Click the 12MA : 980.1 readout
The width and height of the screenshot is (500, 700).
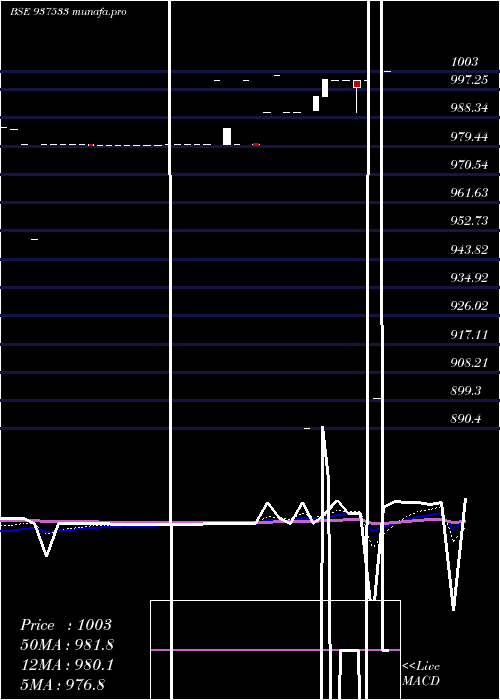pyautogui.click(x=67, y=665)
